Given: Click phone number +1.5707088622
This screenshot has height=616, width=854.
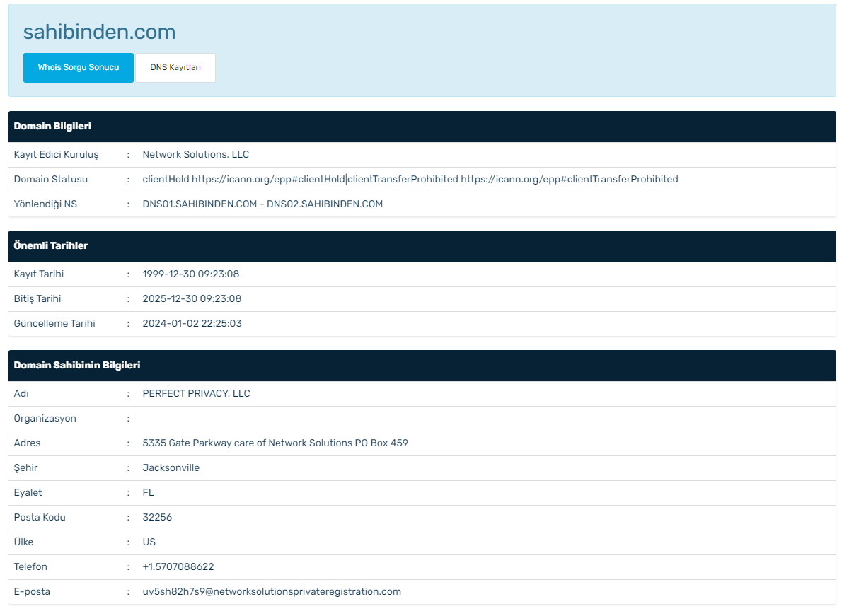Looking at the screenshot, I should pyautogui.click(x=178, y=566).
